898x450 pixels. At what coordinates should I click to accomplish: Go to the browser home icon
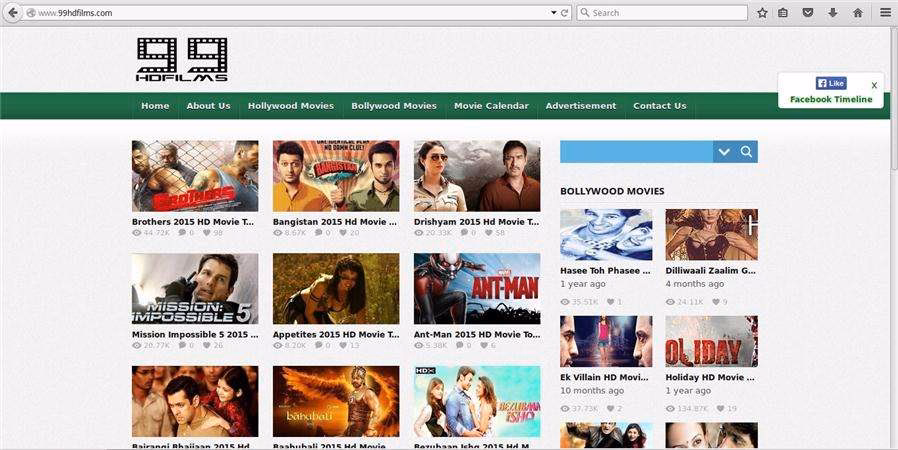pos(858,13)
